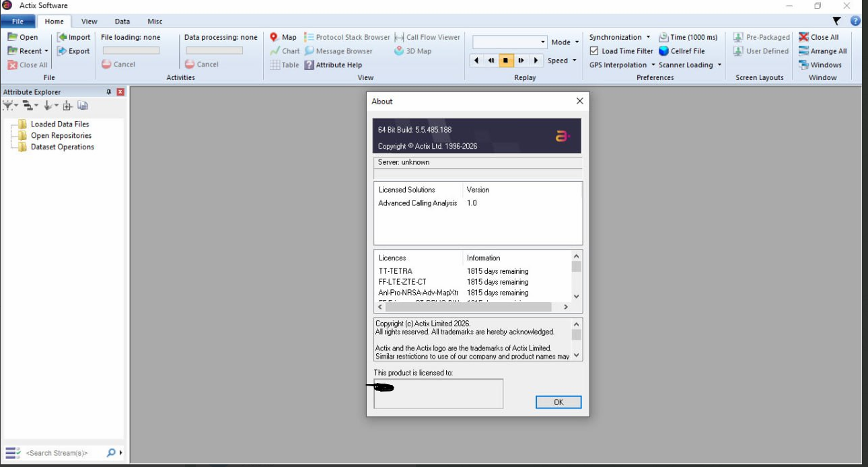The image size is (868, 467).
Task: Click the Open file icon
Action: click(x=12, y=37)
